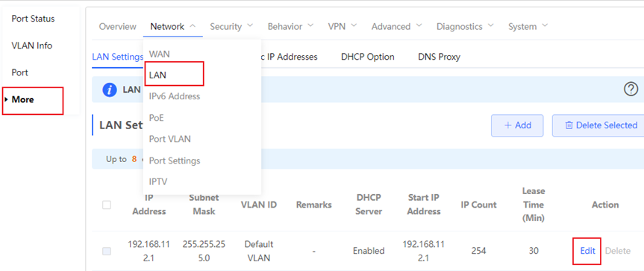Collapse the Network dropdown menu
The image size is (644, 271).
tap(173, 27)
